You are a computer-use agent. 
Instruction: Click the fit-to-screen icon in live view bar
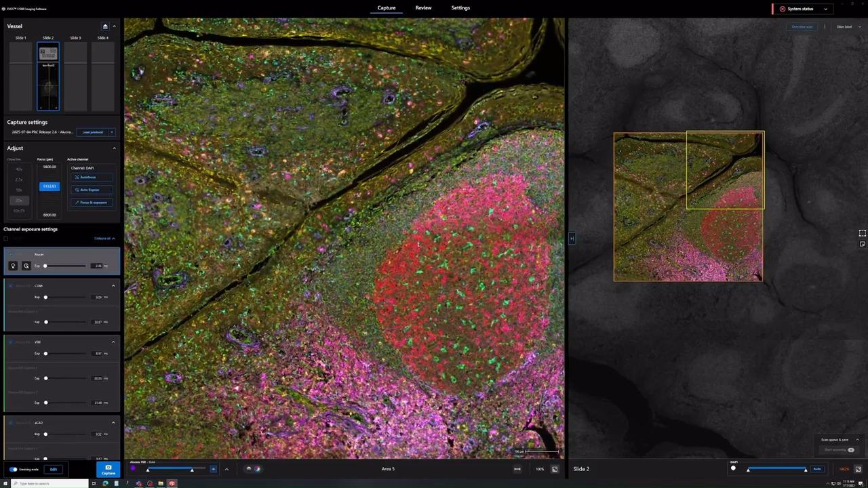point(555,469)
